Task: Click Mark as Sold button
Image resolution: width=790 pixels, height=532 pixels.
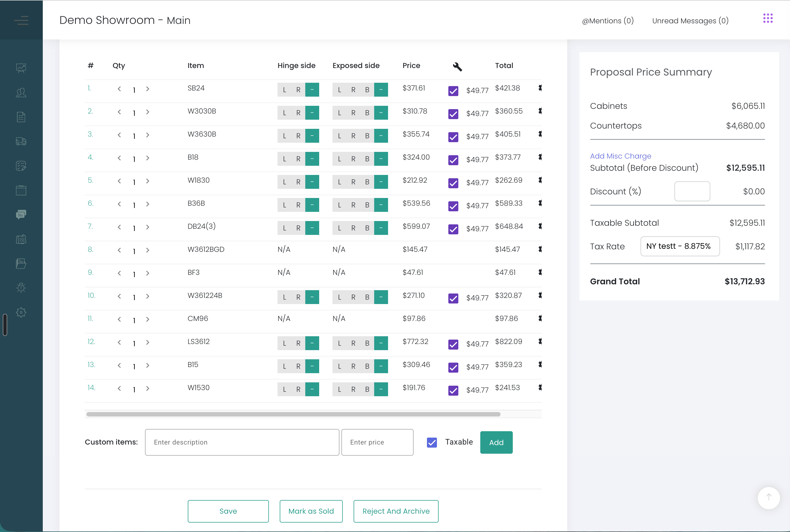Action: (311, 511)
